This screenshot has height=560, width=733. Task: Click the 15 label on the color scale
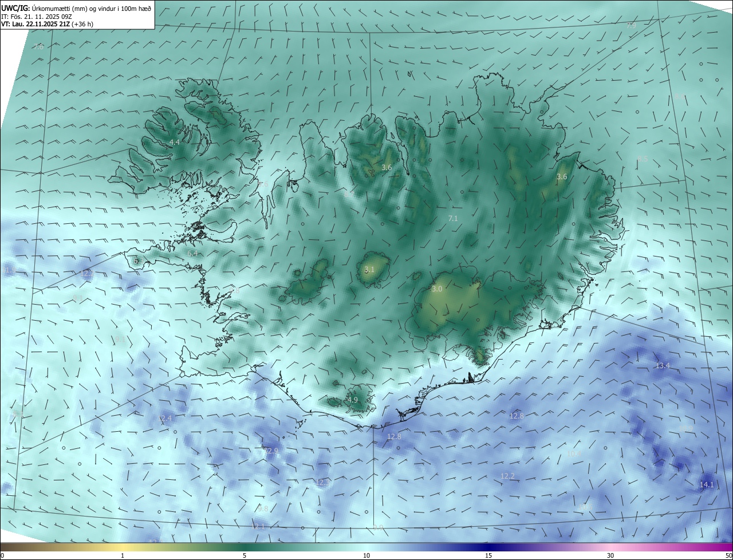pyautogui.click(x=488, y=556)
